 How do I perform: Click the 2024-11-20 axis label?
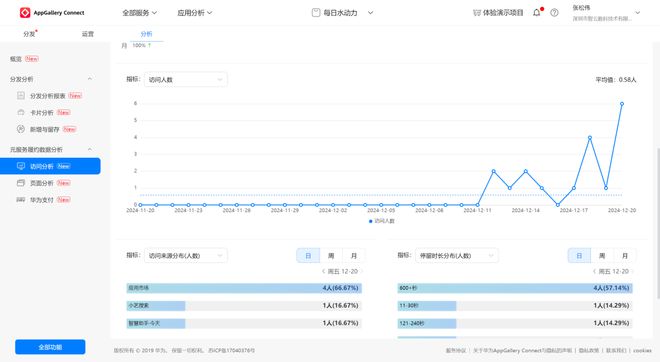coord(141,210)
